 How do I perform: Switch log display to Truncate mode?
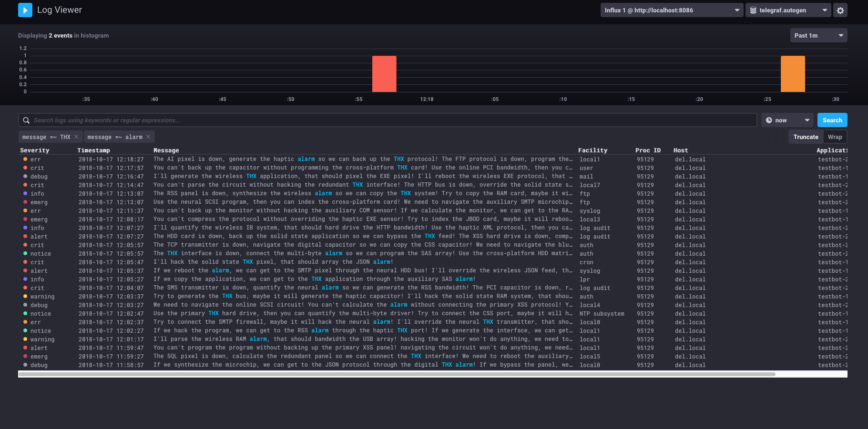point(806,137)
